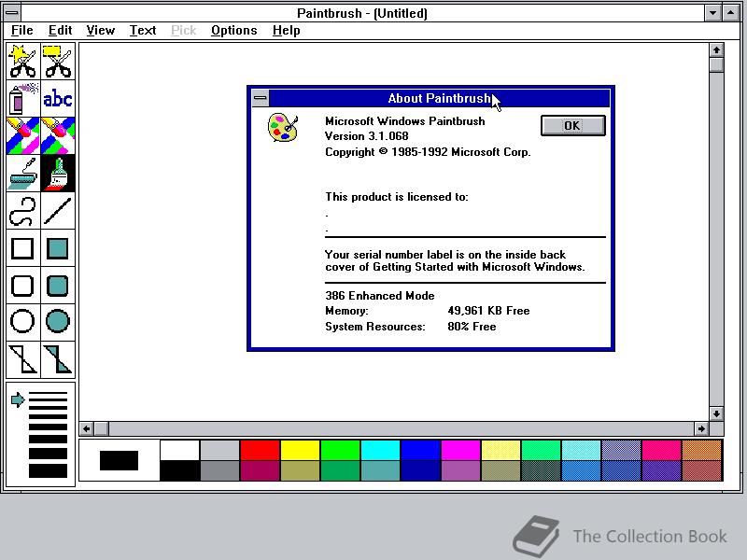Click the vertical scrollbar thumb
The height and width of the screenshot is (560, 747).
716,64
